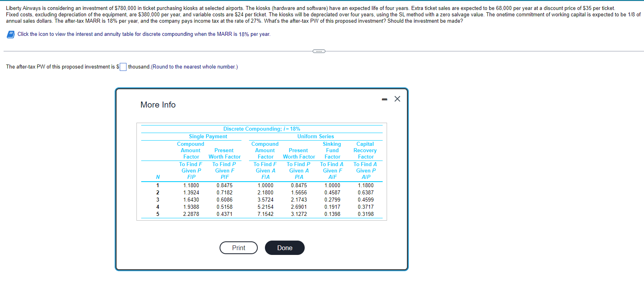Click the 'Click the icon to view' link text
This screenshot has height=284, width=644.
(144, 34)
